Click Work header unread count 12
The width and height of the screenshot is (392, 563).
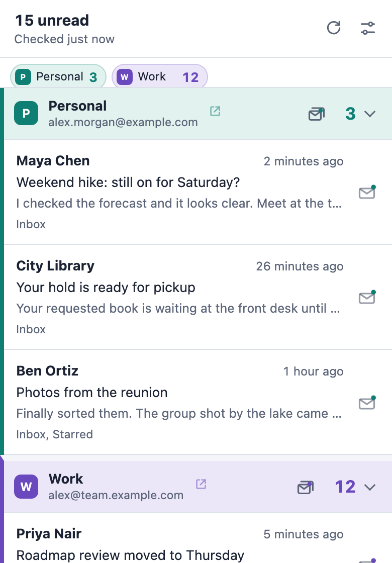pos(345,487)
